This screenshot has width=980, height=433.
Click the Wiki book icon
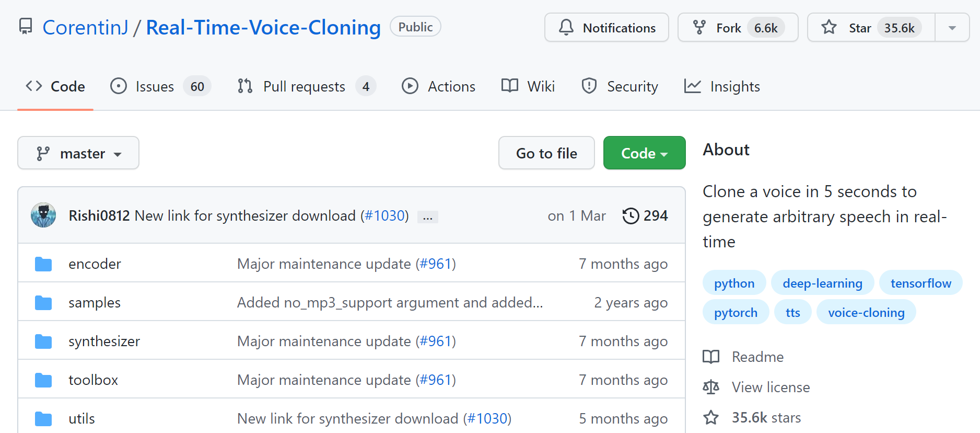(510, 85)
